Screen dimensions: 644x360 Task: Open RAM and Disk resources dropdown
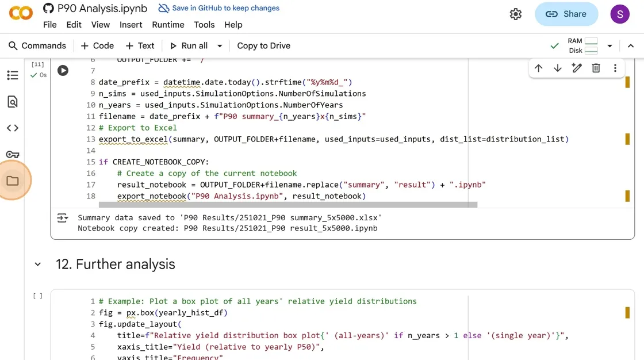(x=609, y=46)
